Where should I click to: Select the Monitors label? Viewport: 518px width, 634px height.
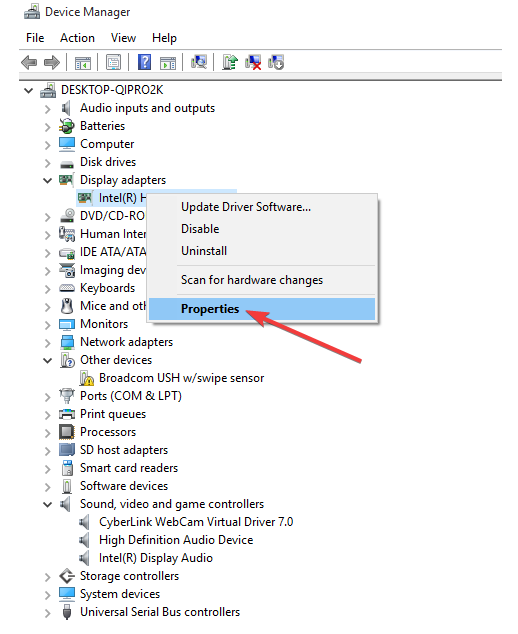coord(104,324)
